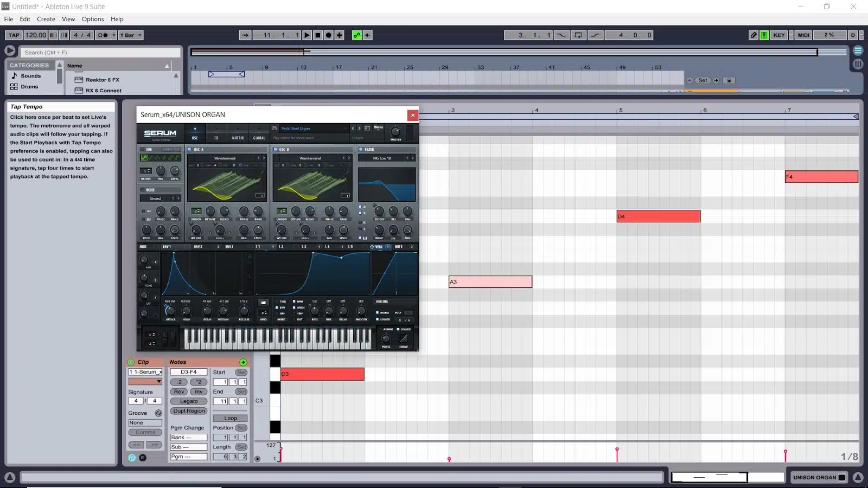Screen dimensions: 868x488
Task: Click the Dupl.Region button
Action: coord(189,411)
